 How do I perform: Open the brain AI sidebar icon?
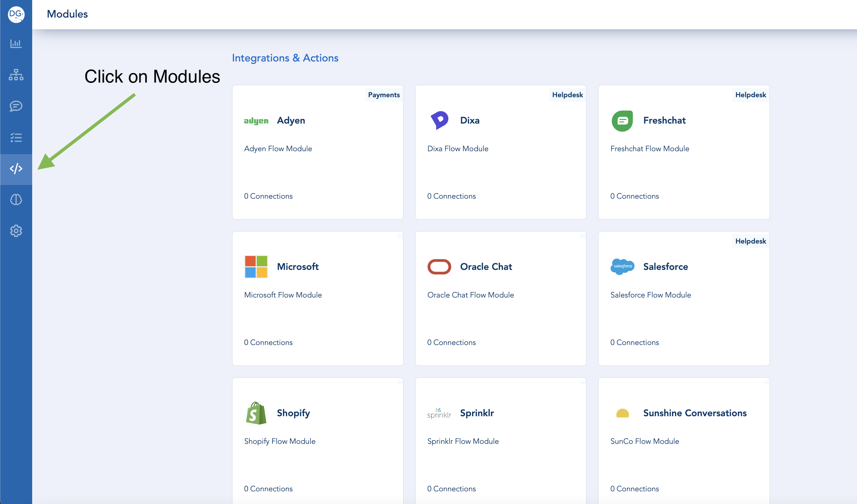pyautogui.click(x=16, y=200)
